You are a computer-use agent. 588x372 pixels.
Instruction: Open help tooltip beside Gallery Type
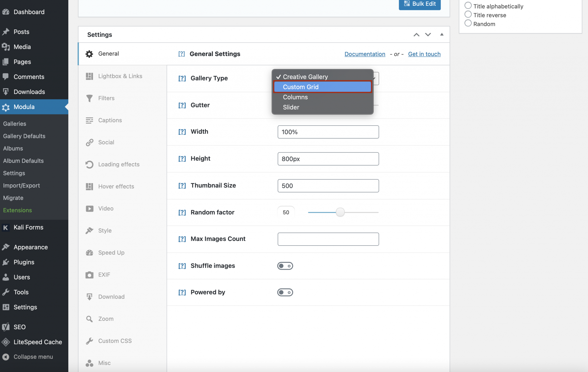(182, 78)
